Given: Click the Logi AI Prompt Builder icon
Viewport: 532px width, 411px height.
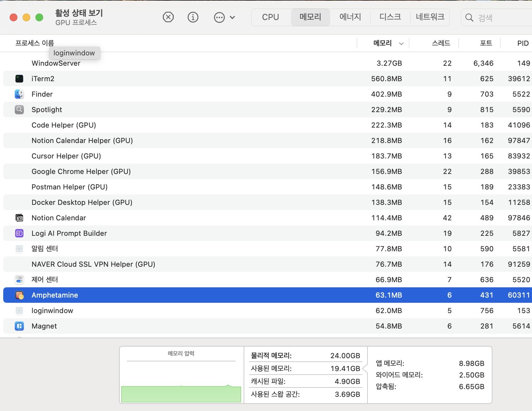Looking at the screenshot, I should (19, 233).
